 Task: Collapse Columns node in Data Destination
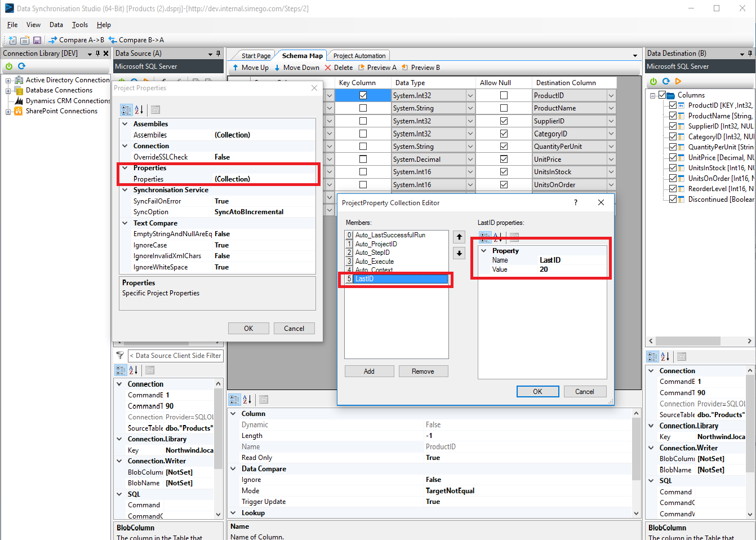coord(652,96)
